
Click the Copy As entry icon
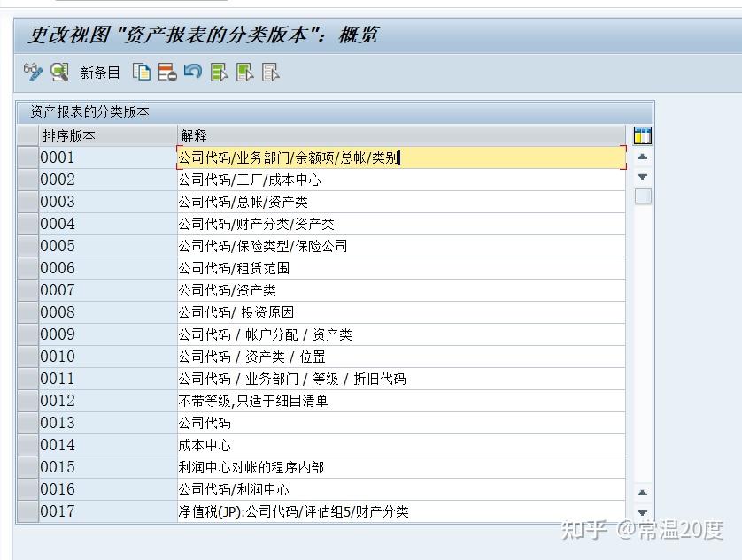coord(141,73)
